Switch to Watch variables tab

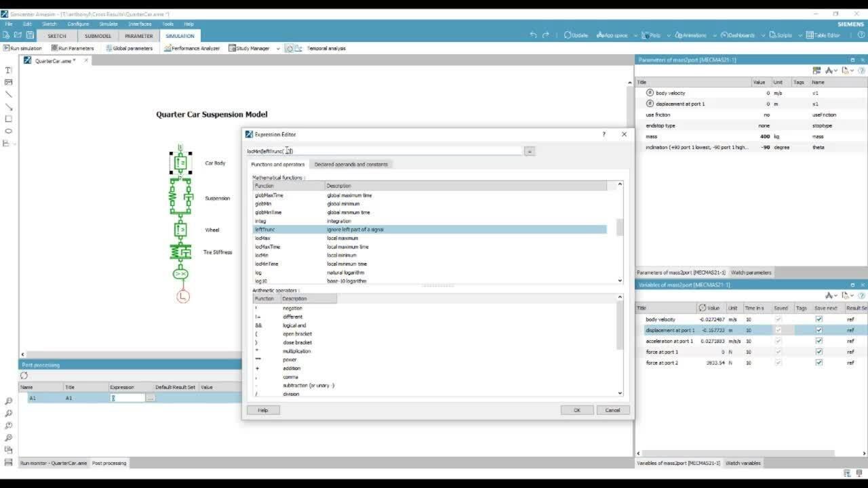pyautogui.click(x=743, y=463)
